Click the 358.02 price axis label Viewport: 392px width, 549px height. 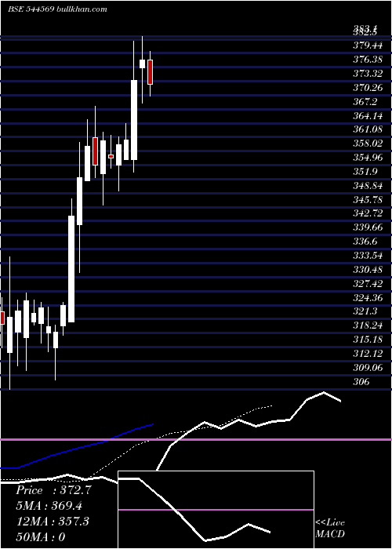point(368,144)
